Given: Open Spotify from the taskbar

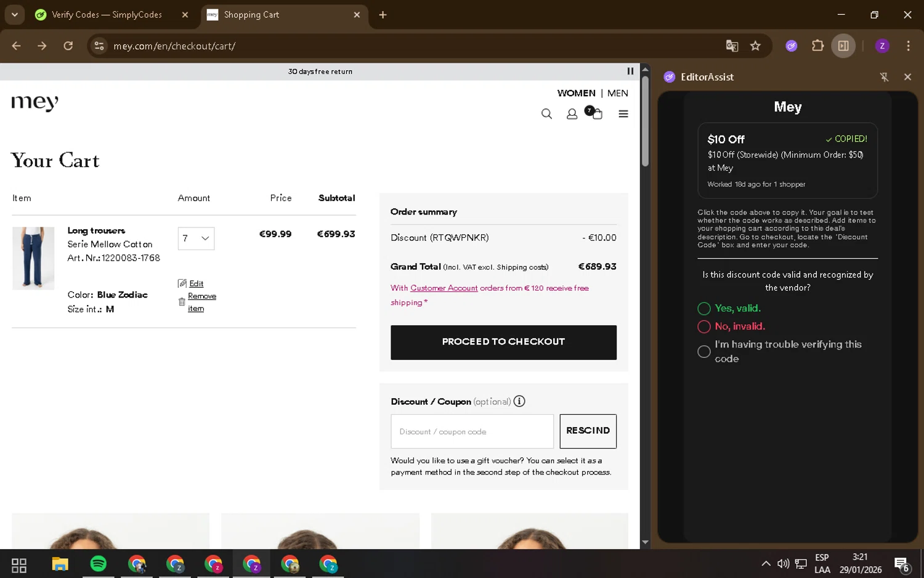Looking at the screenshot, I should (x=99, y=564).
